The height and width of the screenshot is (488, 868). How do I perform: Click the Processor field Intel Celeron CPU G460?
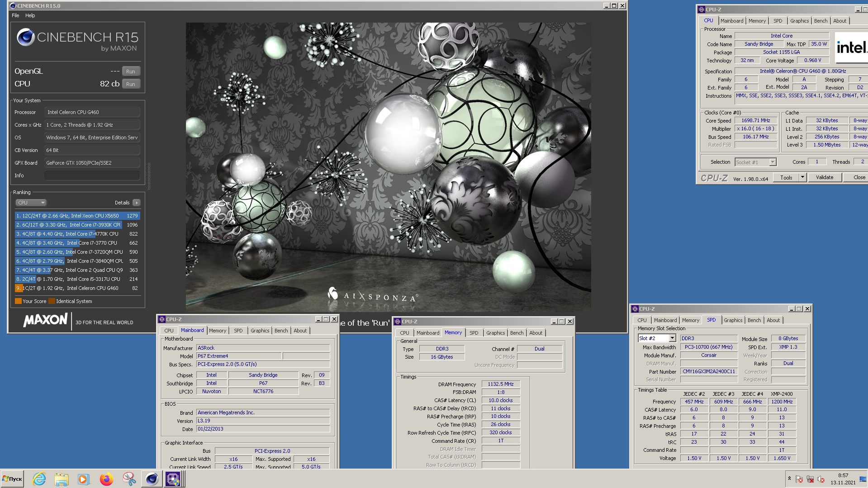click(92, 112)
